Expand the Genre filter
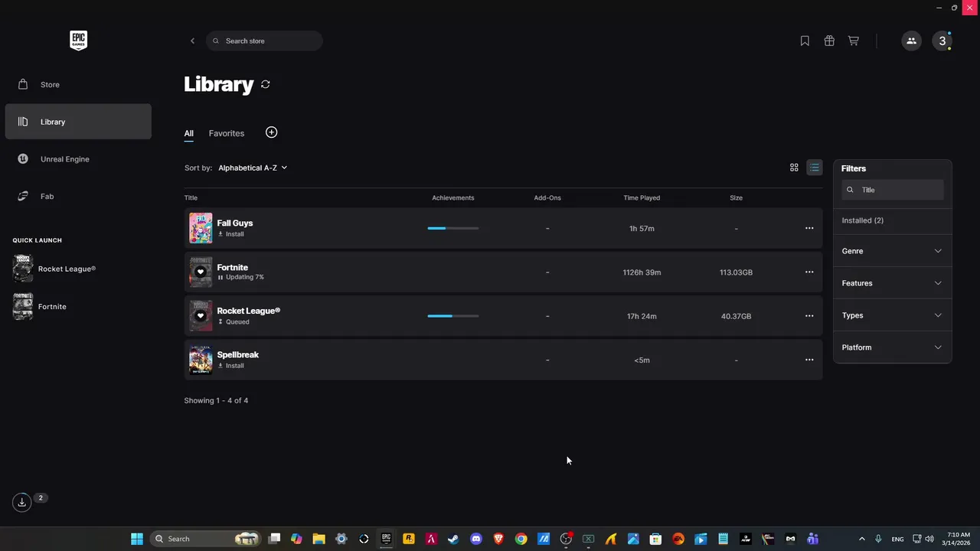 [892, 251]
